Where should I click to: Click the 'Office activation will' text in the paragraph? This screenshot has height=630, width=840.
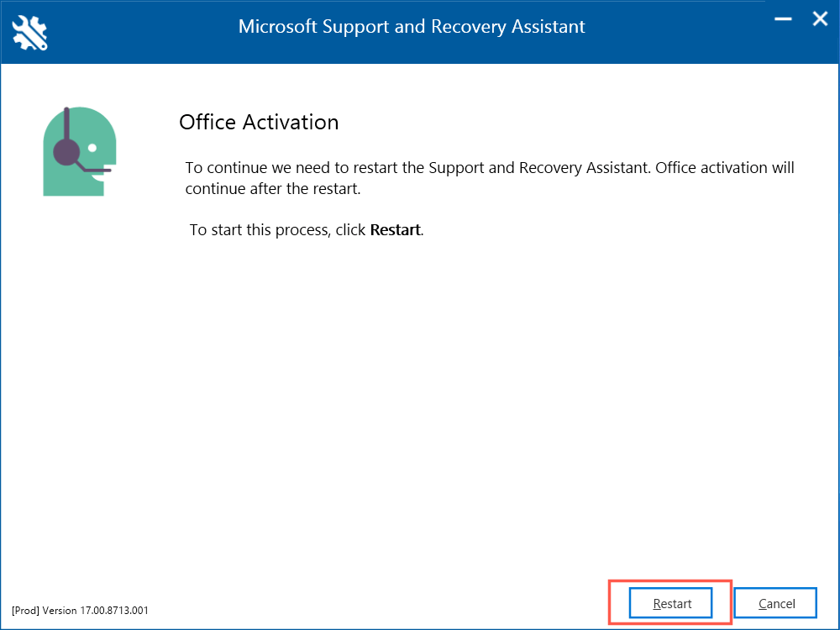point(724,167)
